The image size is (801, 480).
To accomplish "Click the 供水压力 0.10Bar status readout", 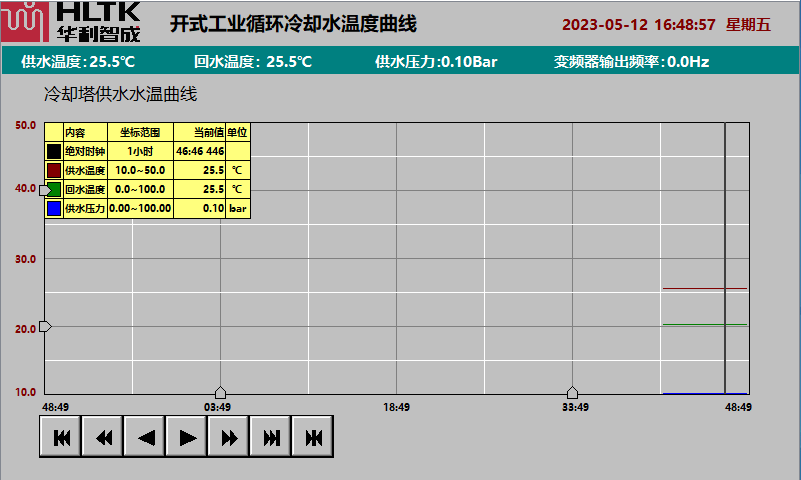I will (x=436, y=62).
